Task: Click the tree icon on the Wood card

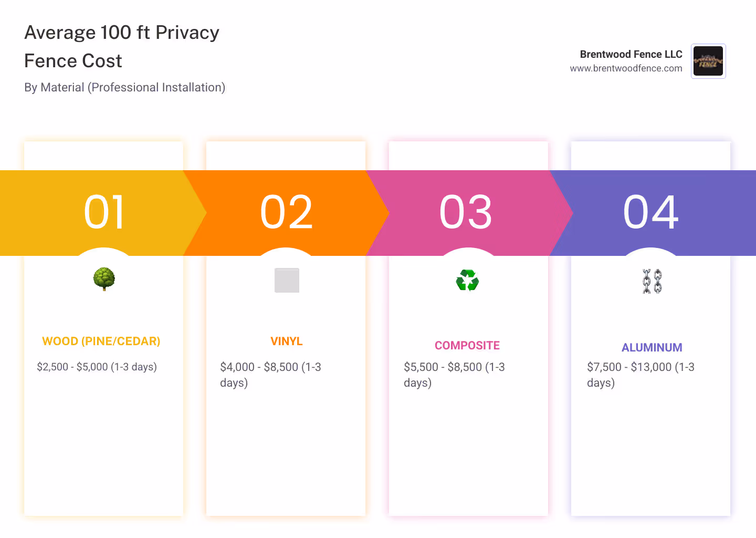Action: (x=103, y=280)
